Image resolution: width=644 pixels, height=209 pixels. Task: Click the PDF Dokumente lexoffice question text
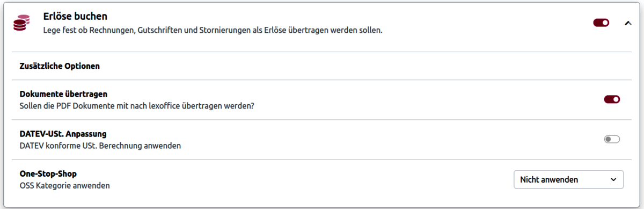pos(137,106)
